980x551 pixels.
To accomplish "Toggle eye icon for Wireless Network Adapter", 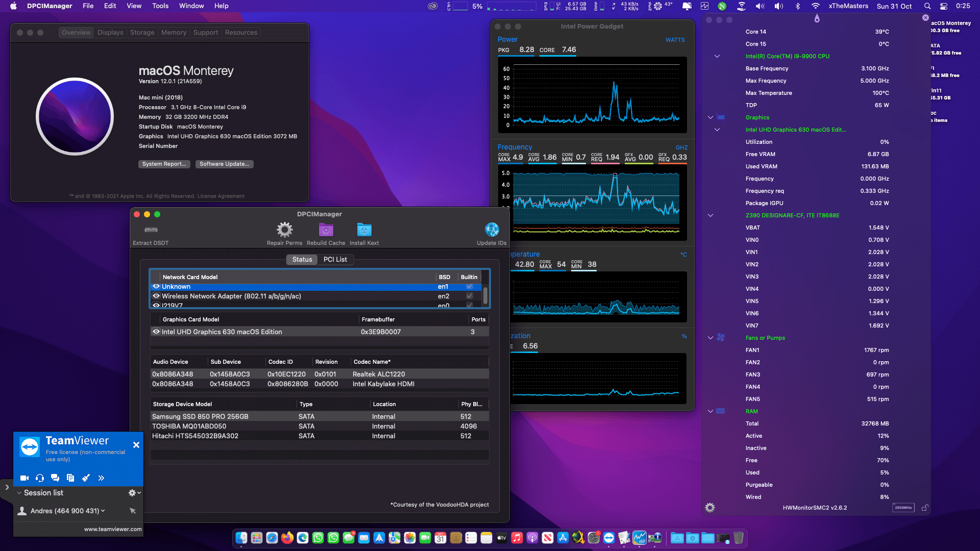I will (x=156, y=296).
